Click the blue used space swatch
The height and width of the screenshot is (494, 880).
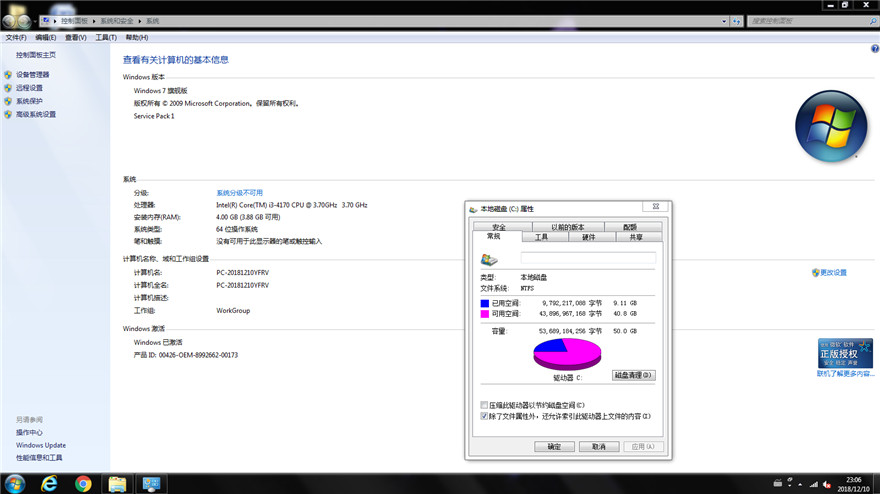pos(485,303)
